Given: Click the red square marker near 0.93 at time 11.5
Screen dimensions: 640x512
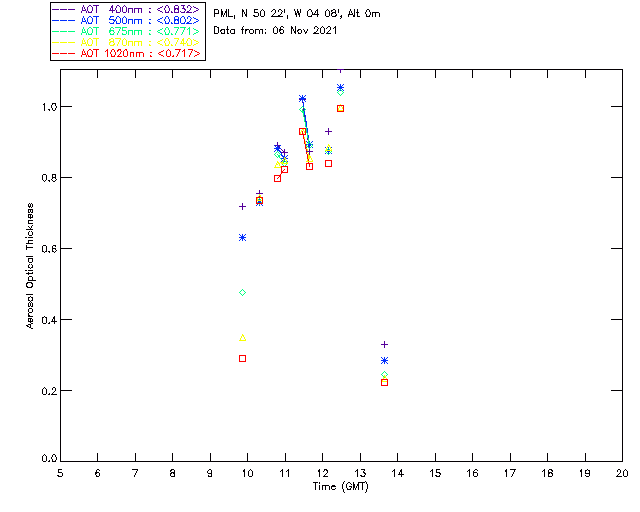Looking at the screenshot, I should [302, 131].
